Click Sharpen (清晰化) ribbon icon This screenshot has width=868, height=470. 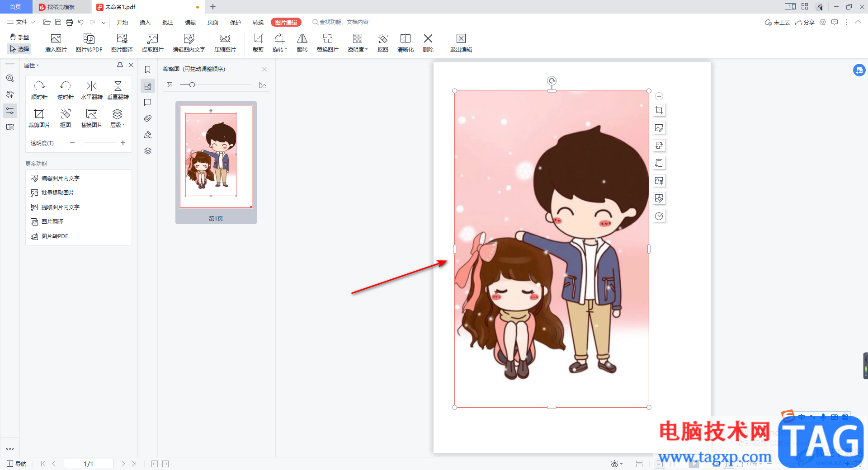pos(406,43)
